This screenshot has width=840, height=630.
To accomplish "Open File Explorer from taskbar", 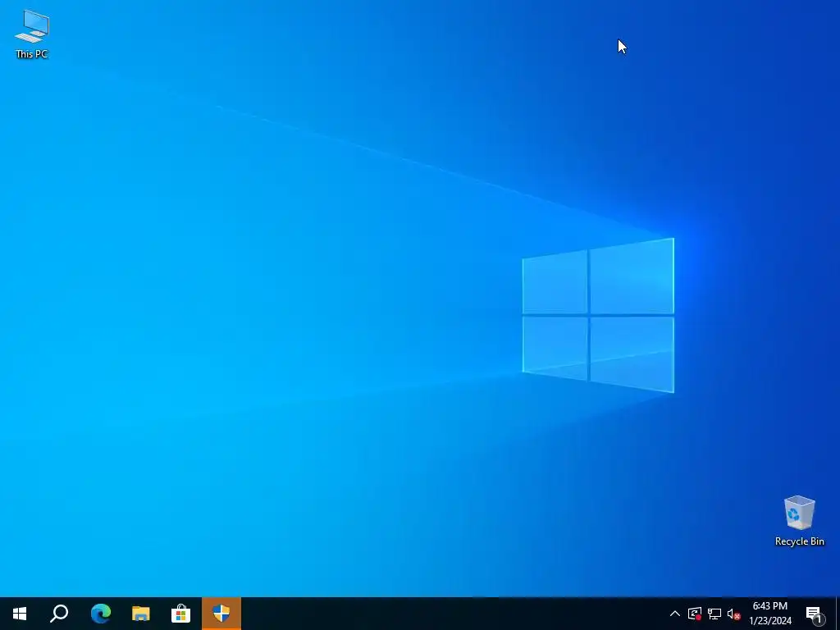I will pyautogui.click(x=141, y=614).
